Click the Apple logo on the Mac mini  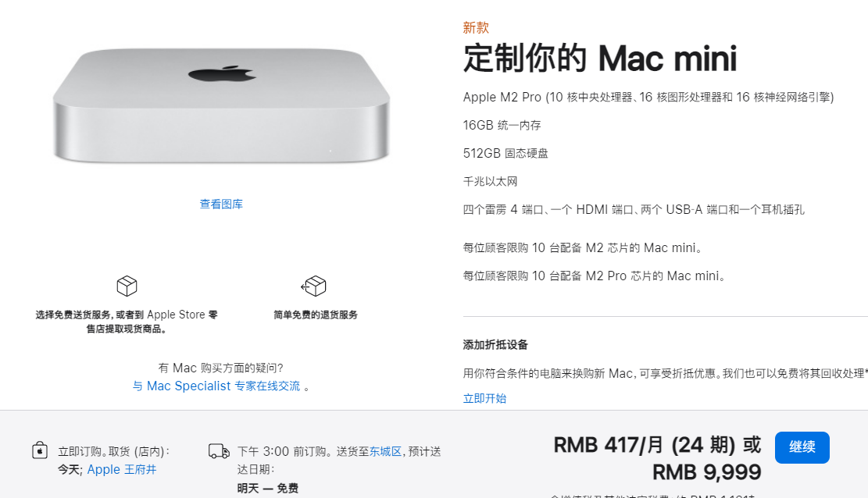click(x=222, y=73)
